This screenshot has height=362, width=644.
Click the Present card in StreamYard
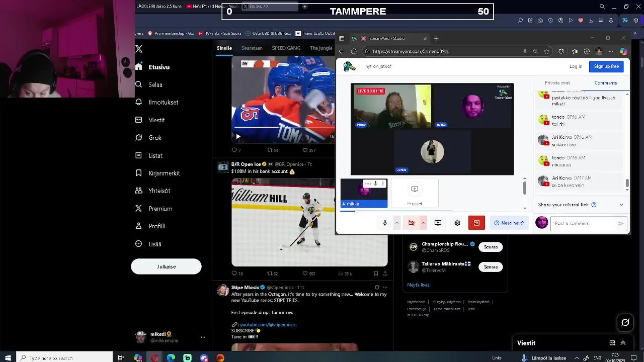(415, 194)
